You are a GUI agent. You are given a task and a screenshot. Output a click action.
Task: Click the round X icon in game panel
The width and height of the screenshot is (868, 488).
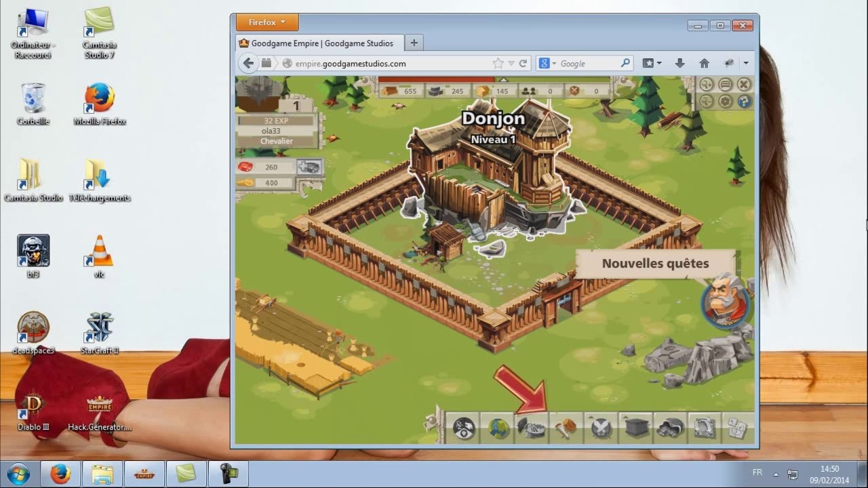744,85
